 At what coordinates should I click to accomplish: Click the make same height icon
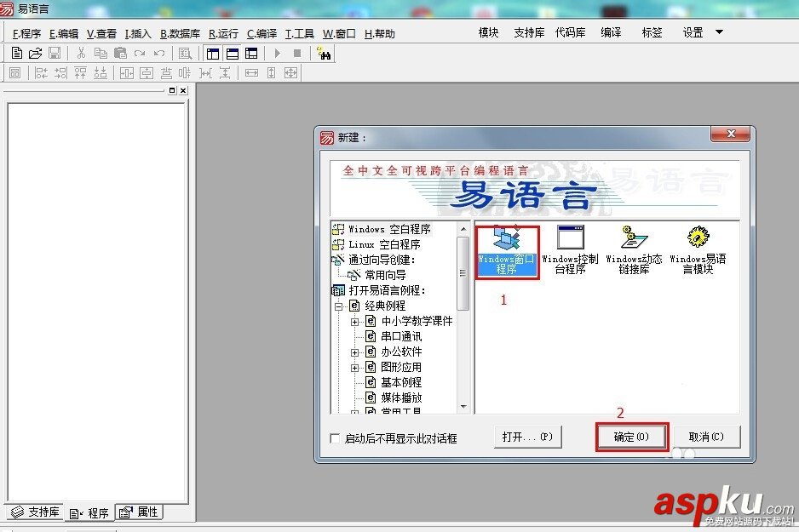[271, 73]
